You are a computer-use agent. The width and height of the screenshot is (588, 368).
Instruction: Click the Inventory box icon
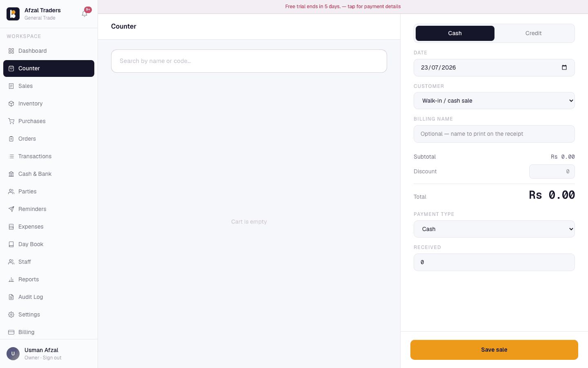pyautogui.click(x=11, y=104)
